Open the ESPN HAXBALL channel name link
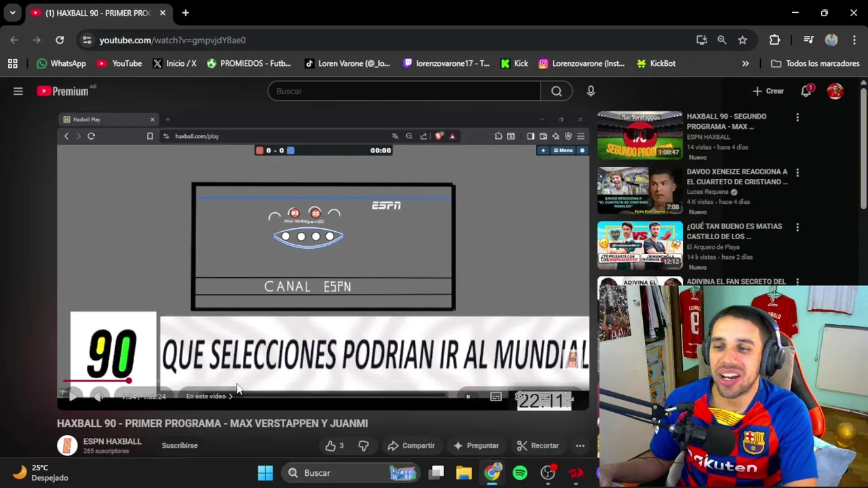Image resolution: width=868 pixels, height=488 pixels. tap(112, 441)
